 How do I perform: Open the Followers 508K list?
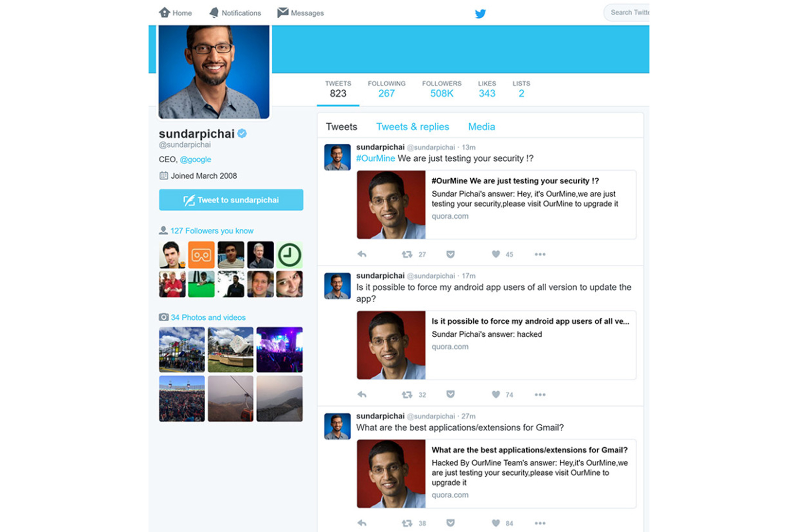(x=442, y=89)
